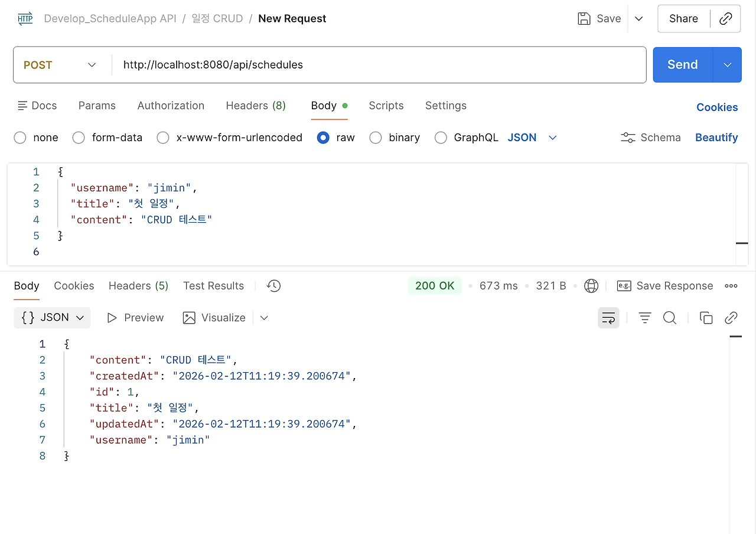Select the form-data body type
Image resolution: width=756 pixels, height=534 pixels.
pyautogui.click(x=79, y=138)
